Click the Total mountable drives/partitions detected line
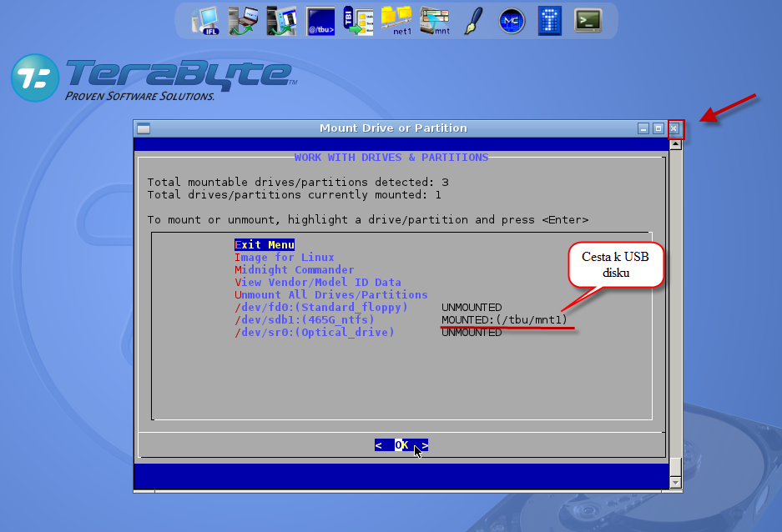Screen dimensions: 782x532 tap(298, 183)
